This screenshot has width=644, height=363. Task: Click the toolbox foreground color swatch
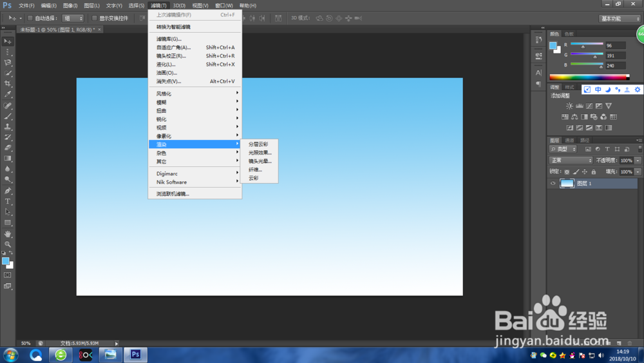click(5, 261)
